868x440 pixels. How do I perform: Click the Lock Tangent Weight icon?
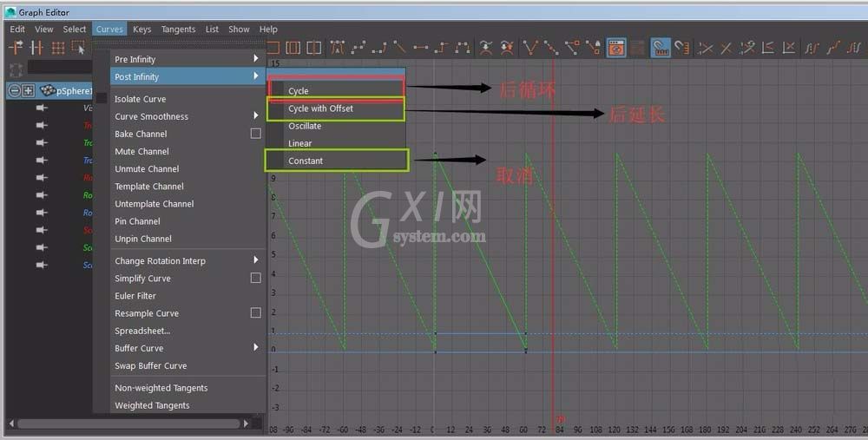point(594,48)
